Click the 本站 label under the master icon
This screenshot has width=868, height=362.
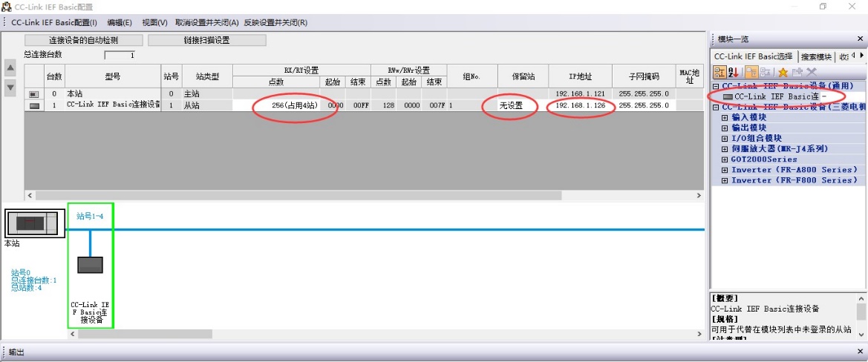pos(12,243)
